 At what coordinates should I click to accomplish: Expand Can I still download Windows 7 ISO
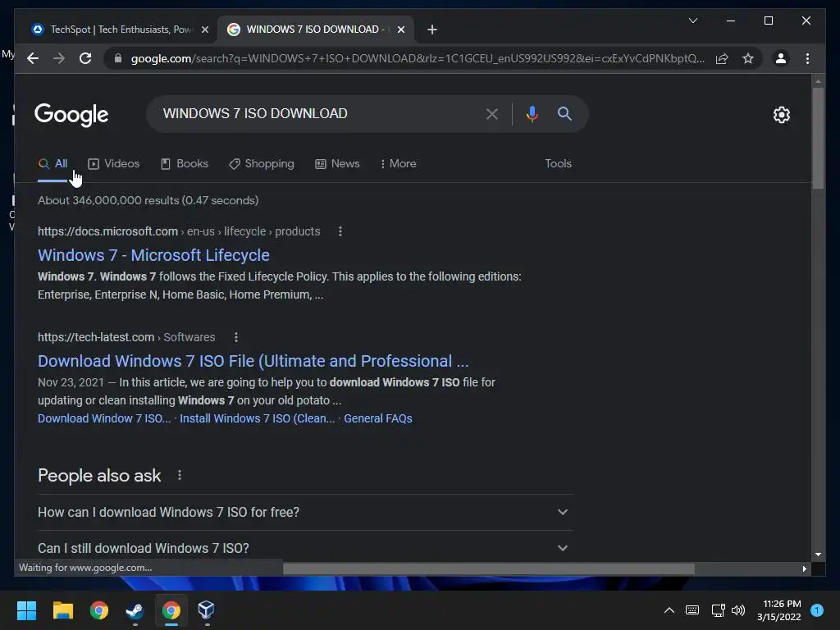305,548
